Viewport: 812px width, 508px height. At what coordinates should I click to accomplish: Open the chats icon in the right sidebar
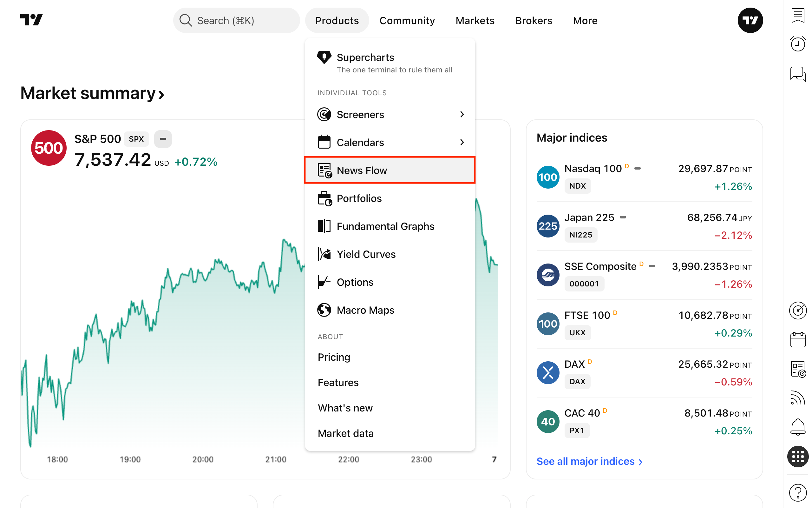click(x=798, y=74)
